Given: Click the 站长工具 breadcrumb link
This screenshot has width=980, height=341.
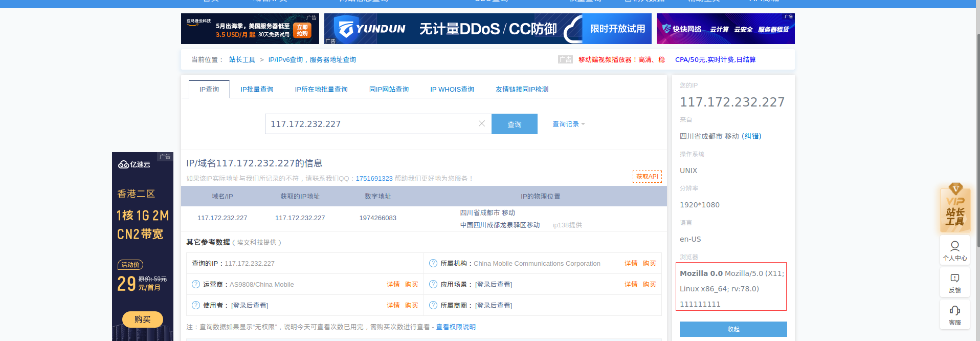Looking at the screenshot, I should (x=242, y=60).
